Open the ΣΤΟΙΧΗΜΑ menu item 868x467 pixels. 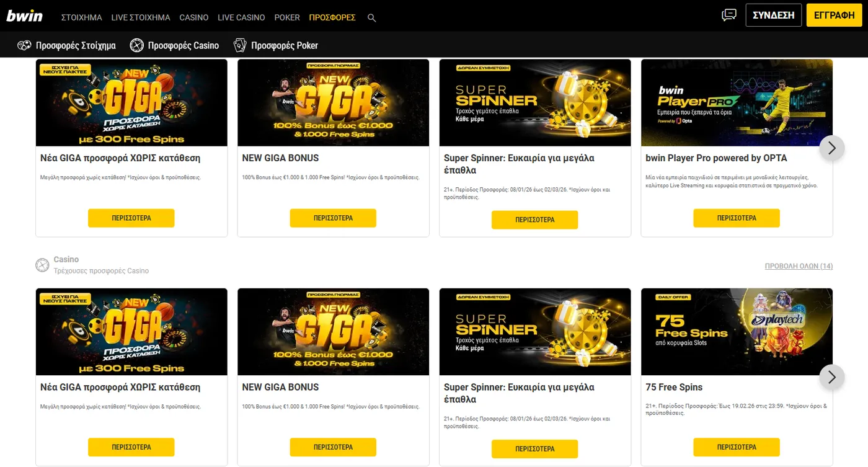point(81,17)
